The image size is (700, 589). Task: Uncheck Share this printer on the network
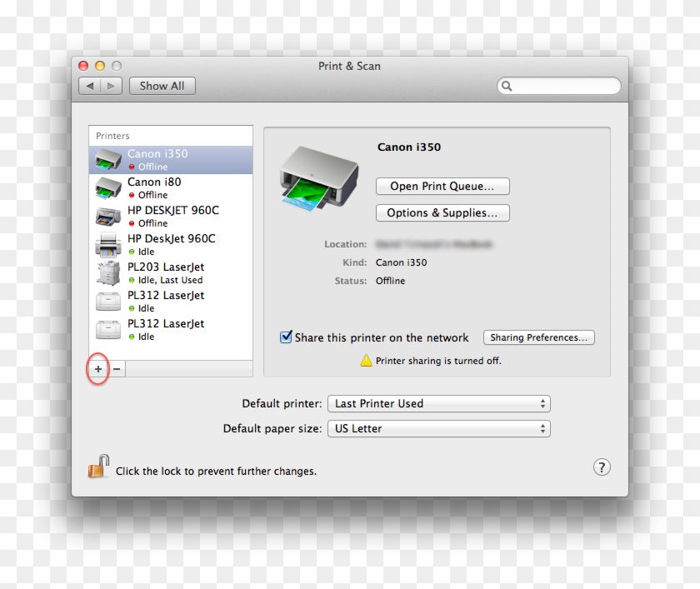pyautogui.click(x=286, y=337)
